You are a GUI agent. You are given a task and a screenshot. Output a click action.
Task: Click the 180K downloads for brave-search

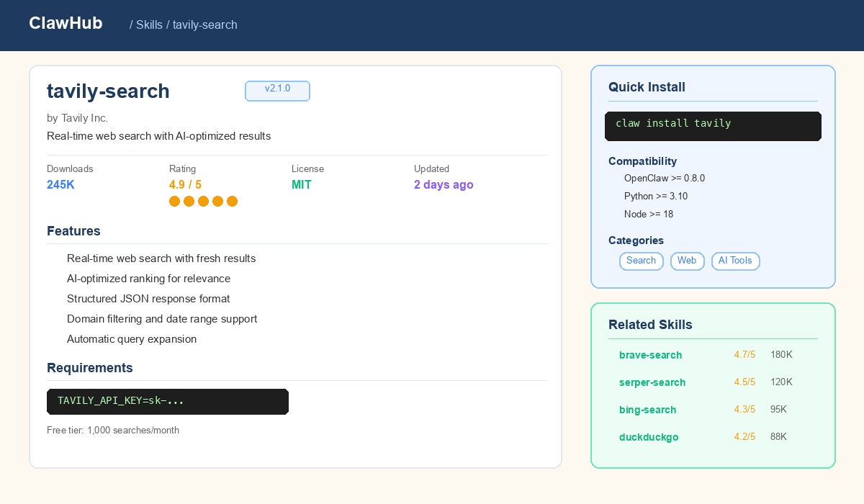pyautogui.click(x=781, y=355)
